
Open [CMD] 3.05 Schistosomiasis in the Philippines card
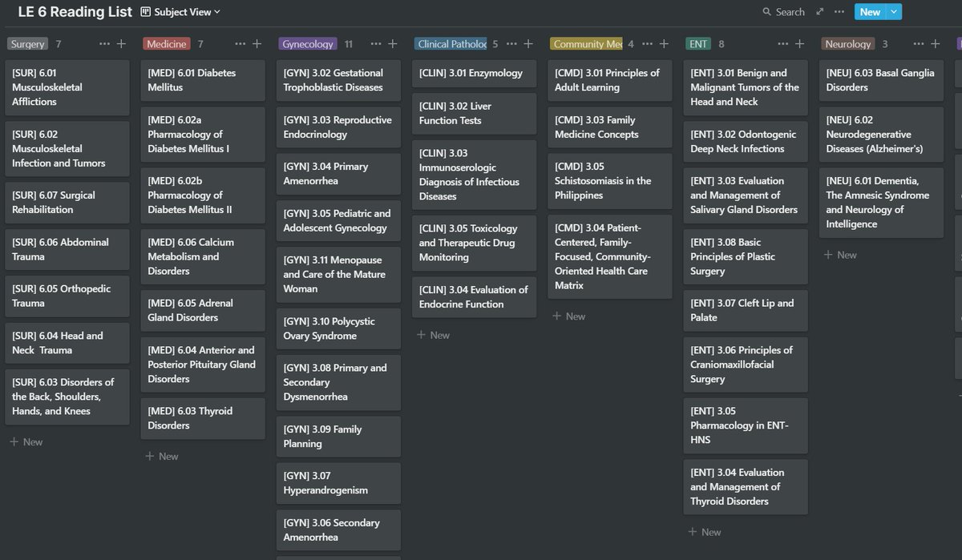(x=610, y=181)
